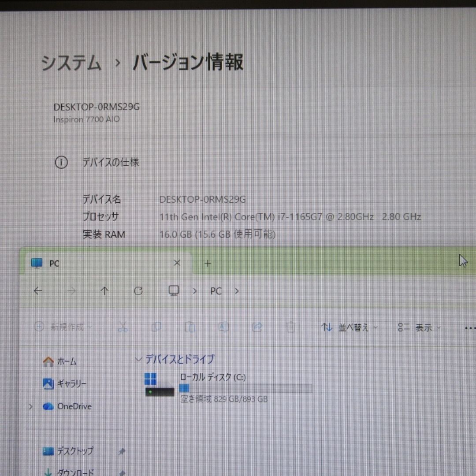Open a new File Explorer tab
476x476 pixels.
coord(207,263)
